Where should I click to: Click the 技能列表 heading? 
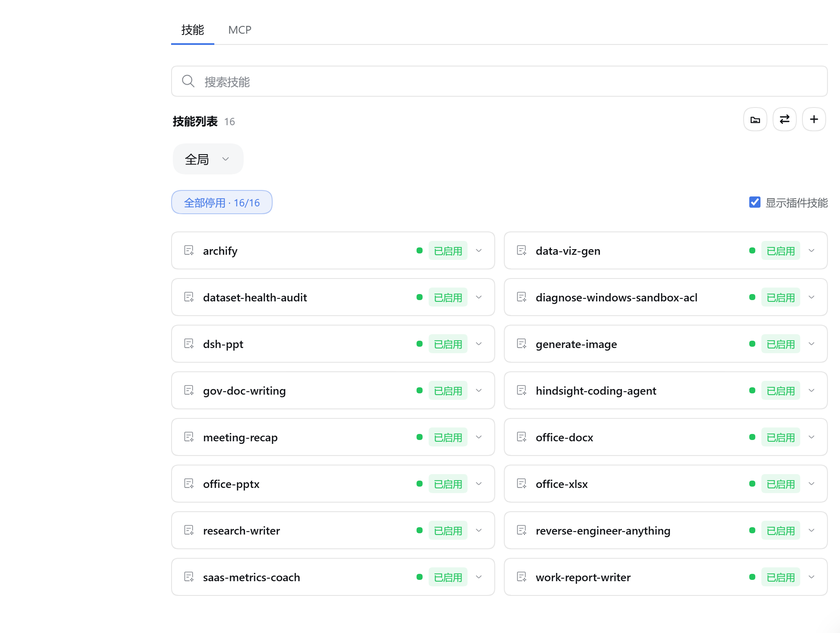click(195, 122)
